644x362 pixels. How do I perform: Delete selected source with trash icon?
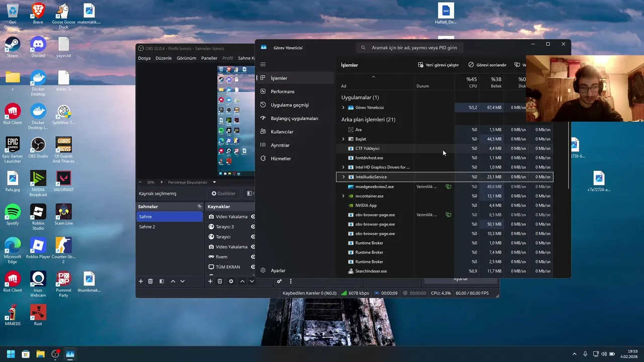(x=220, y=282)
